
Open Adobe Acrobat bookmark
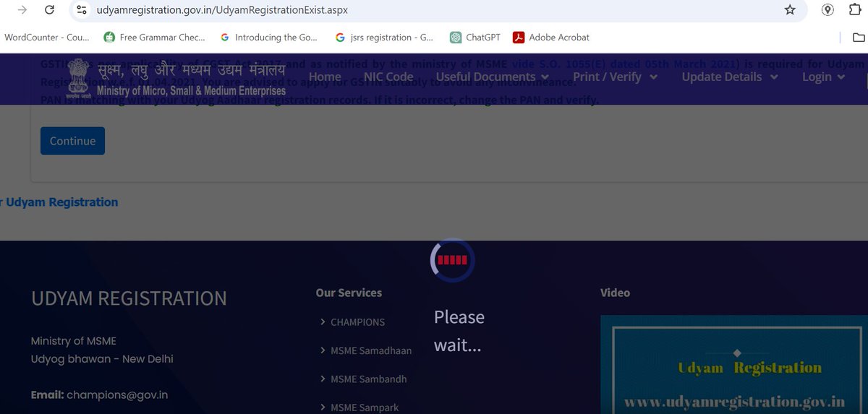point(551,38)
